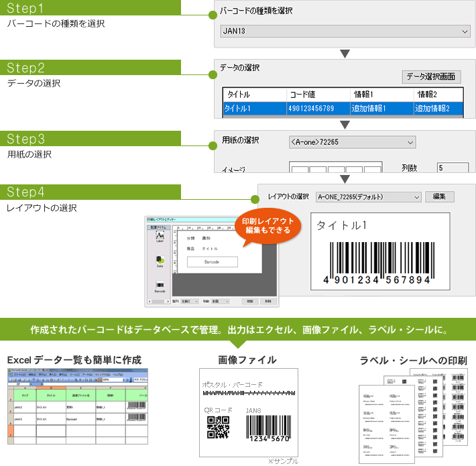Image resolution: width=476 pixels, height=466 pixels.
Task: Click the rightmost back label sheet thumbnail
Action: point(457,407)
